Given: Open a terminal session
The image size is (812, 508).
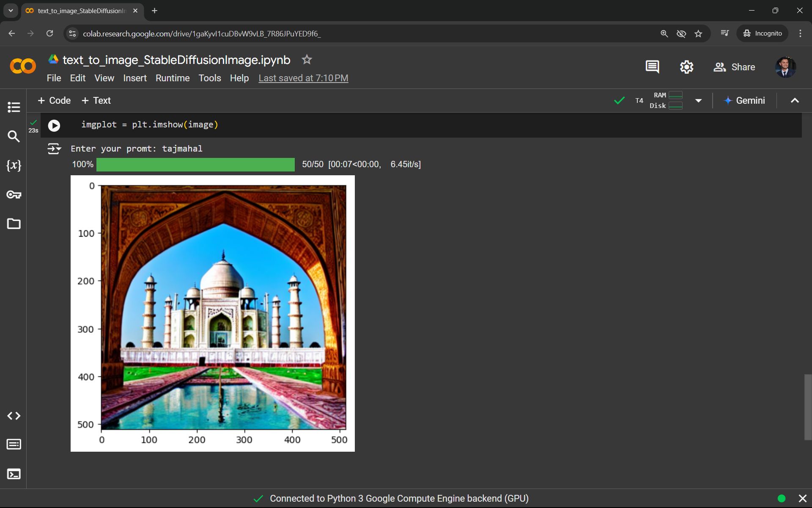Looking at the screenshot, I should pos(14,474).
